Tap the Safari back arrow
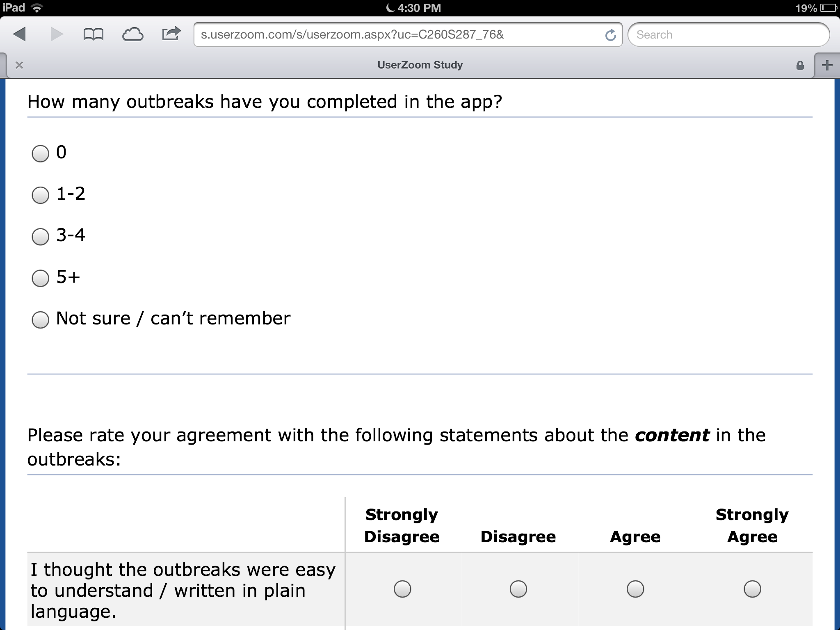This screenshot has width=840, height=630. pyautogui.click(x=20, y=34)
